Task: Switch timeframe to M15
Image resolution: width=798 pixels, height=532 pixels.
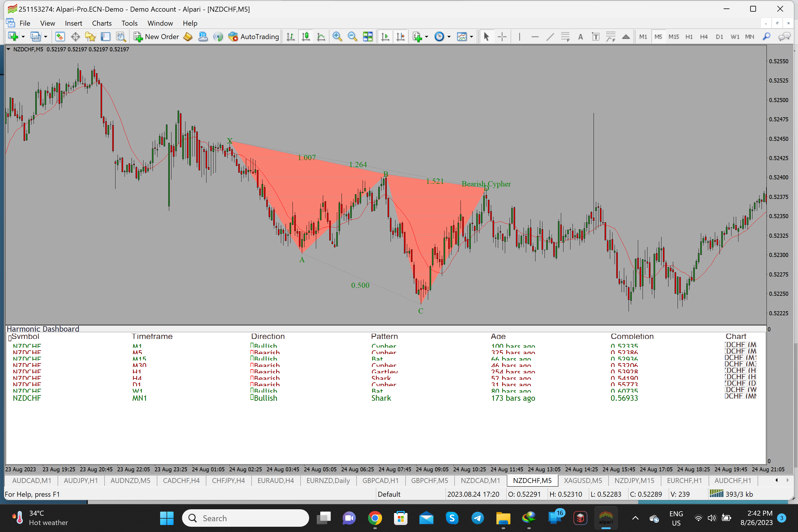Action: [x=674, y=37]
